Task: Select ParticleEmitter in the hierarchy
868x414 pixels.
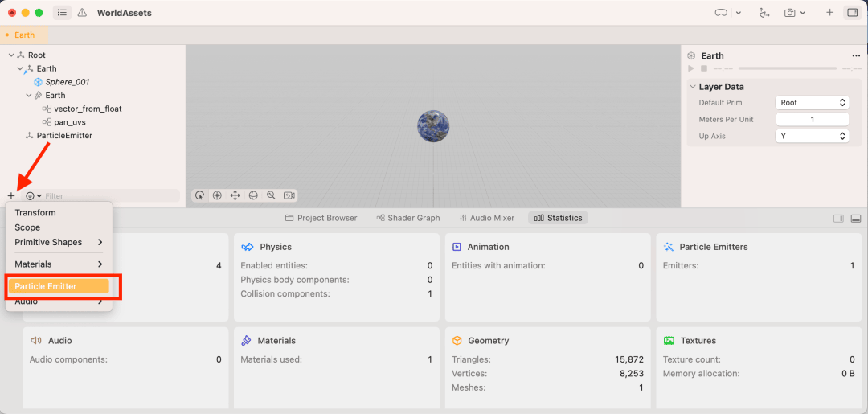Action: click(65, 135)
